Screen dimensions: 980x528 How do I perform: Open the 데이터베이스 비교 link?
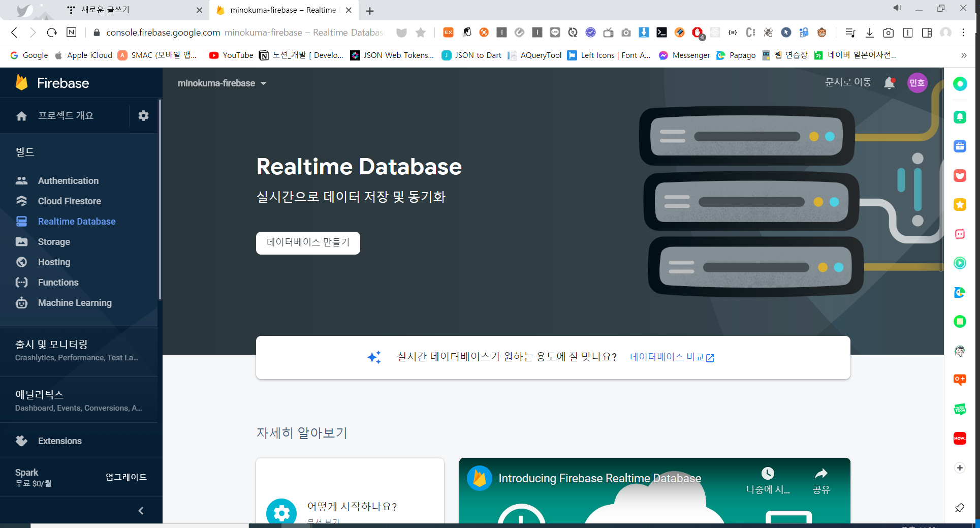point(672,357)
